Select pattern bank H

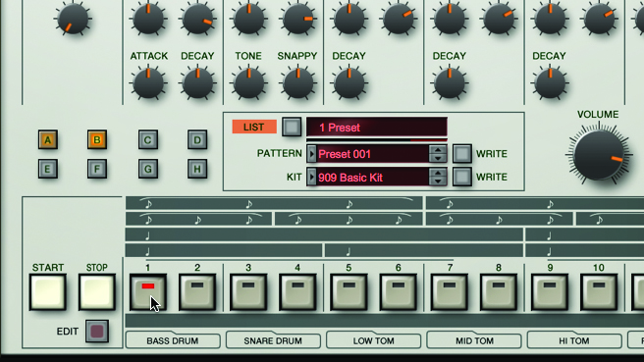tap(197, 169)
